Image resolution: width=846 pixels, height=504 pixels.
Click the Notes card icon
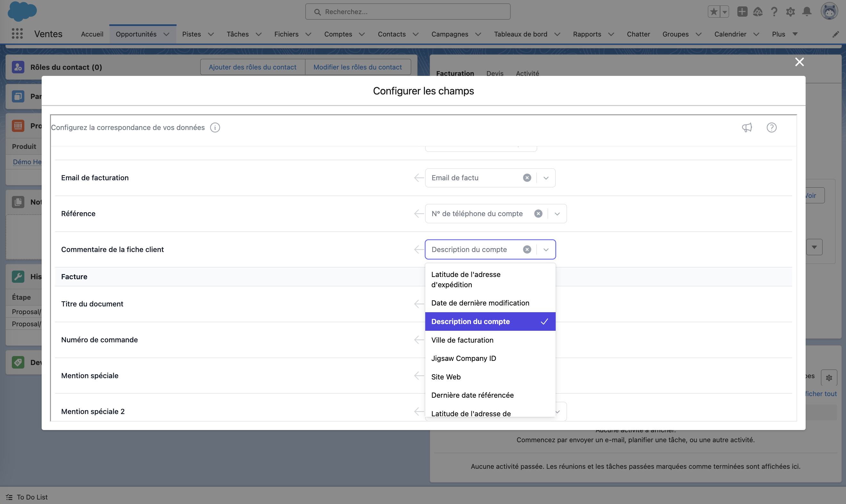pyautogui.click(x=18, y=202)
